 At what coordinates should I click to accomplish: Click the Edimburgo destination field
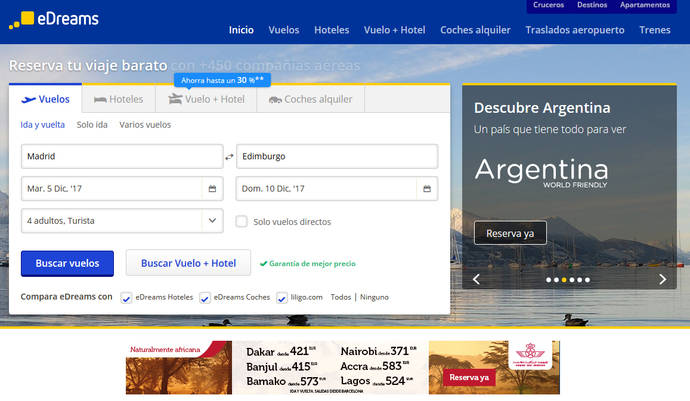tap(337, 156)
